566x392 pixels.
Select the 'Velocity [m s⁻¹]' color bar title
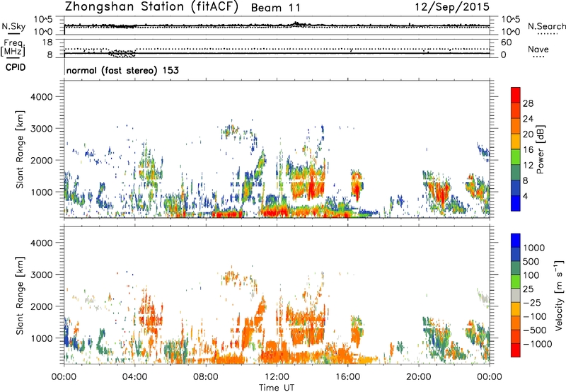click(x=559, y=295)
